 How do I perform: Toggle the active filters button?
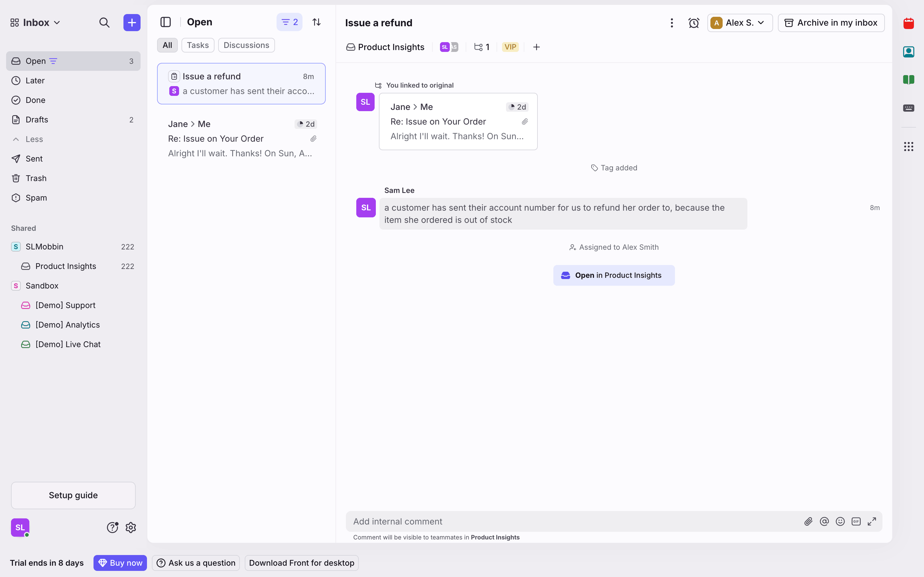click(x=289, y=22)
